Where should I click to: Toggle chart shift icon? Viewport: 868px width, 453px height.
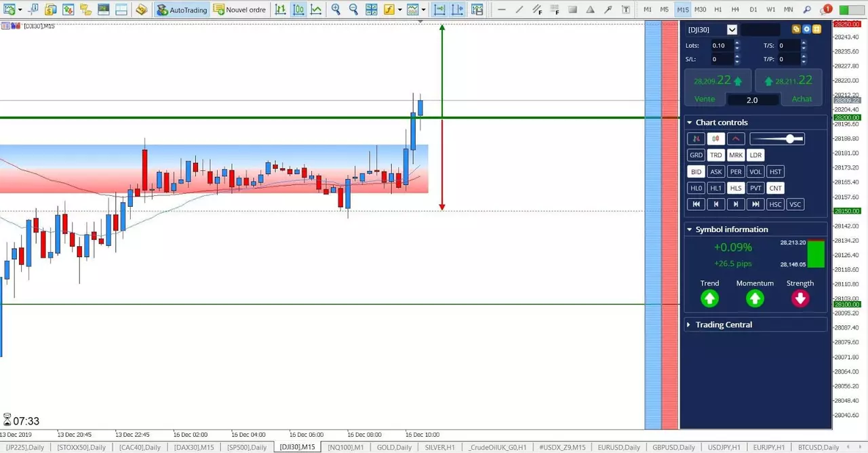point(457,10)
